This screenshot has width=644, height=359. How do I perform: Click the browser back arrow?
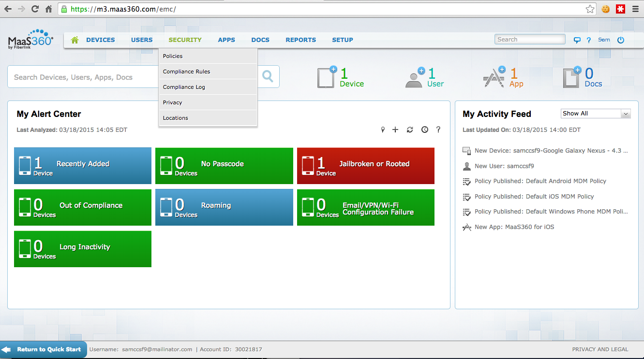coord(9,9)
